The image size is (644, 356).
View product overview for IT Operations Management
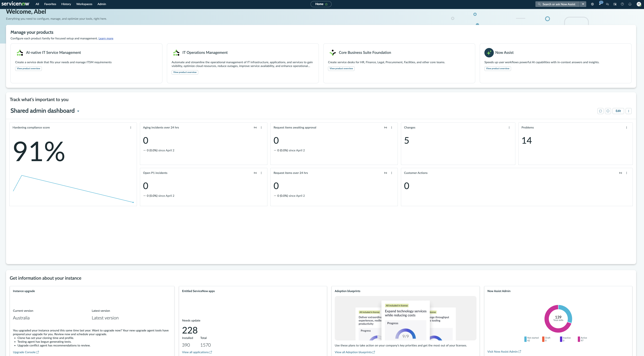coord(185,72)
